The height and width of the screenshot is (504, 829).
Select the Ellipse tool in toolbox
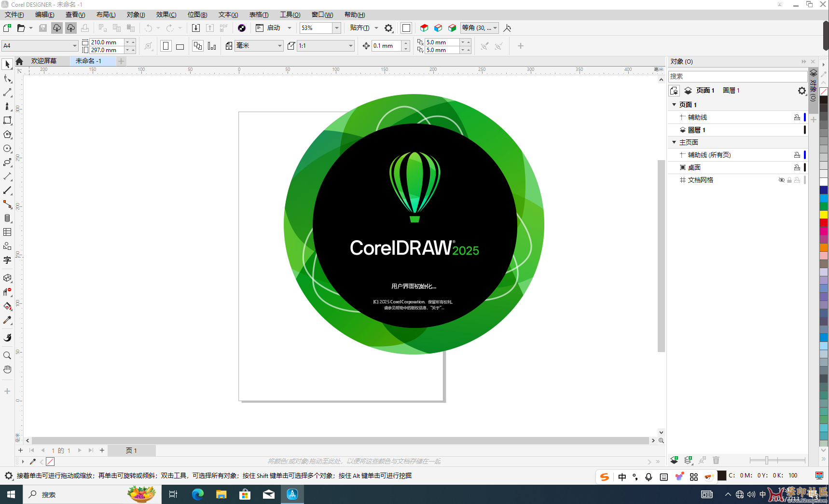point(7,149)
